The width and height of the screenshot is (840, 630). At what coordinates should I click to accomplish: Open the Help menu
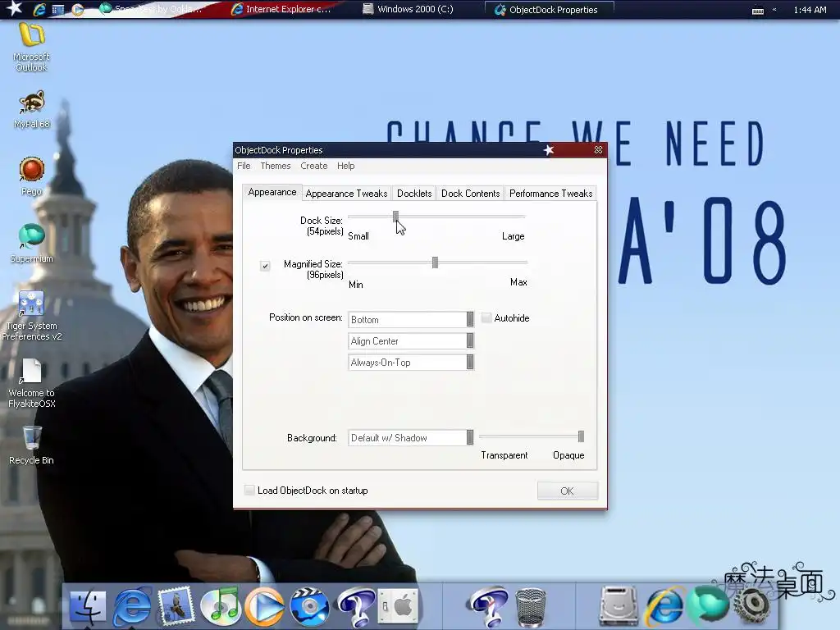[345, 166]
